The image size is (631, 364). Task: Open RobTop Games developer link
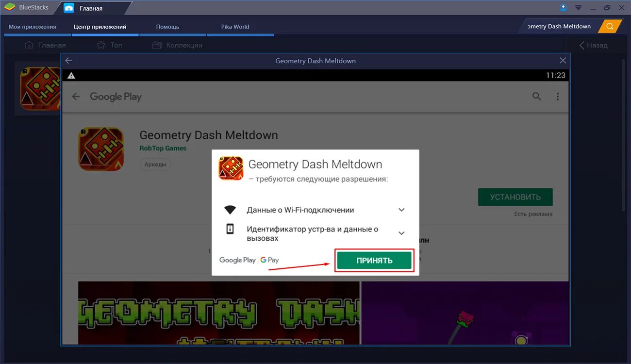(163, 148)
